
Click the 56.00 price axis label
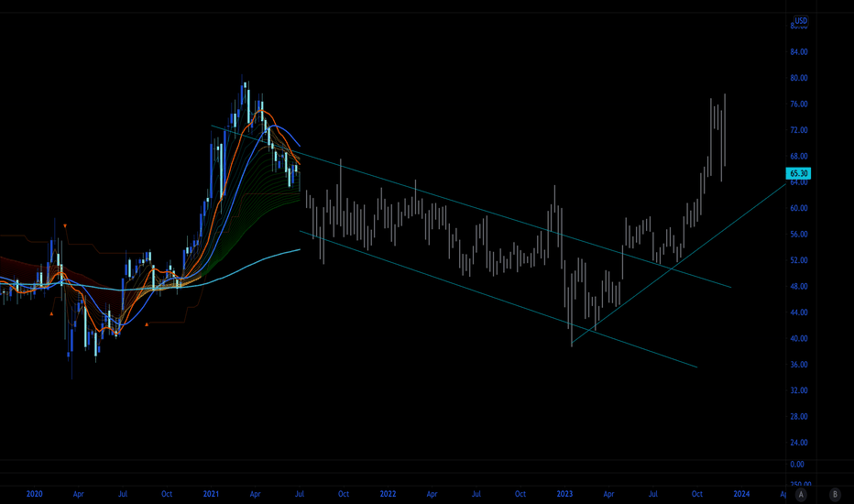coord(799,235)
